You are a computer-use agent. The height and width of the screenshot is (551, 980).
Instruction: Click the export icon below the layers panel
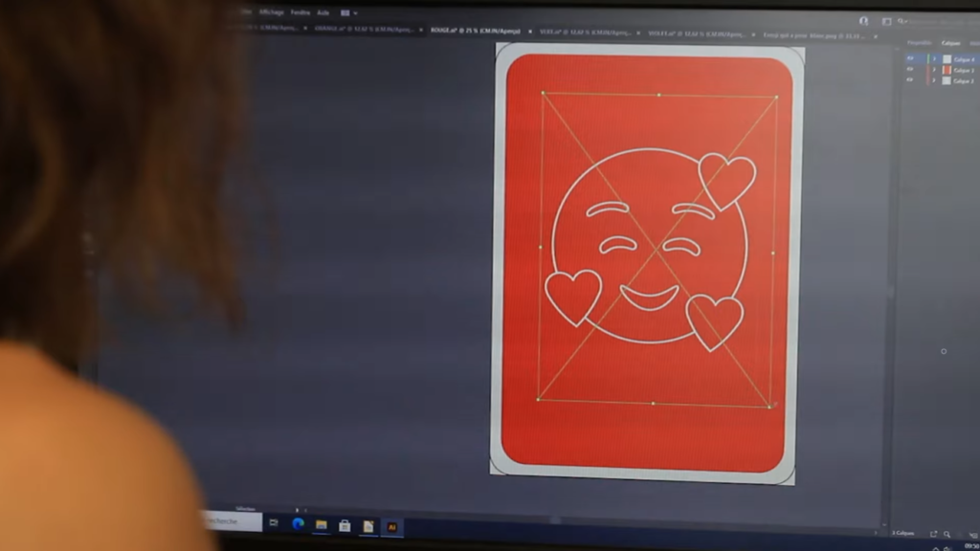tap(933, 534)
